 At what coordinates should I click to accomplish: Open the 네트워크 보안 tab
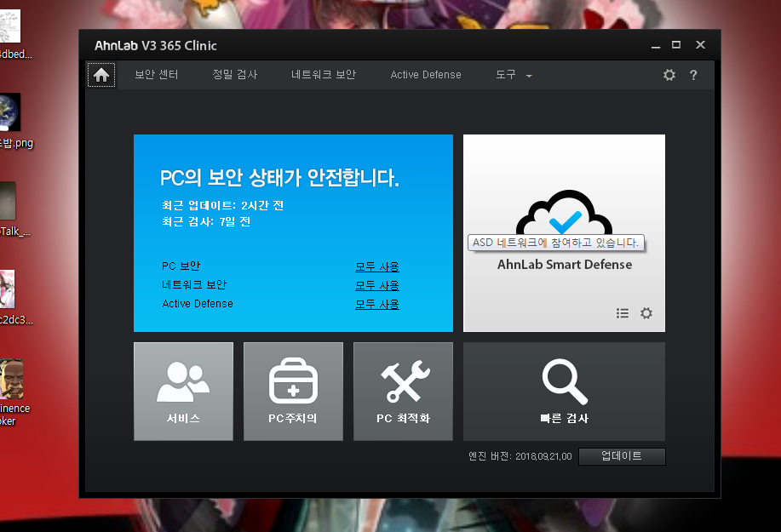tap(324, 75)
